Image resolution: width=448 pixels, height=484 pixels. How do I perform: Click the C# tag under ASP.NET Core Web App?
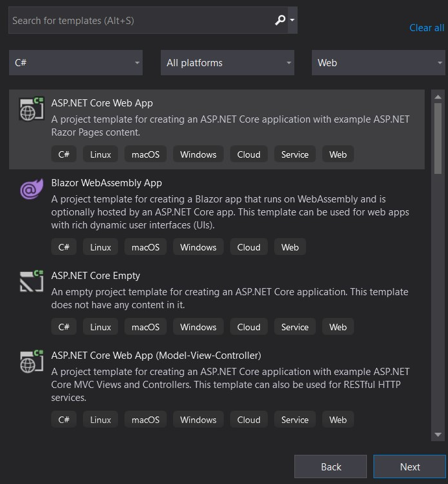(x=64, y=154)
